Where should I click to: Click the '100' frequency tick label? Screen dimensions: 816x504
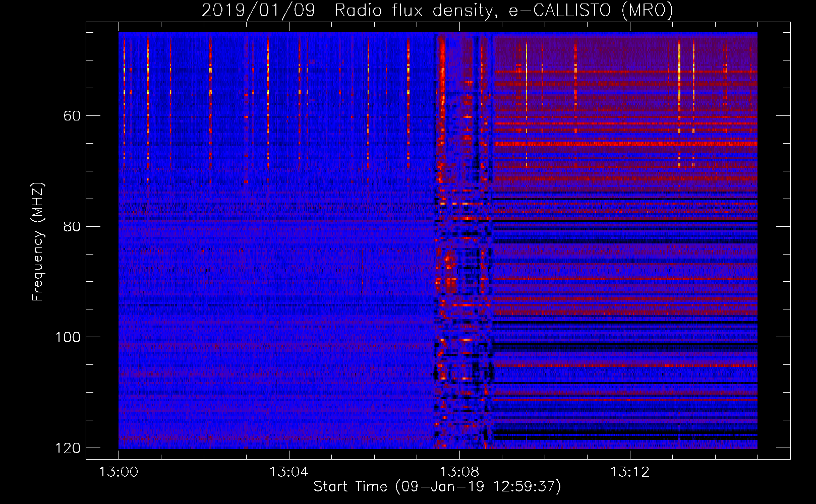click(68, 337)
